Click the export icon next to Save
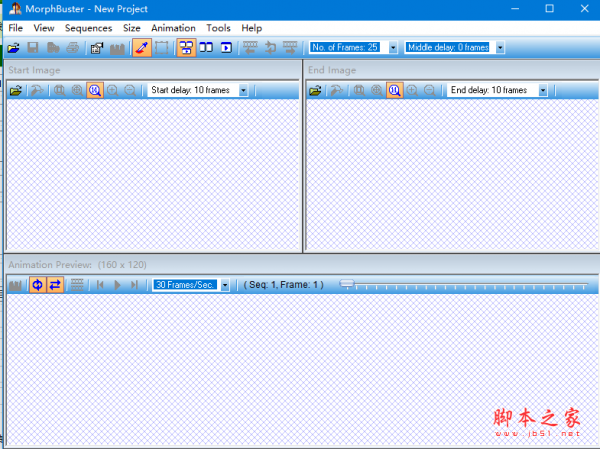Image resolution: width=600 pixels, height=449 pixels. point(53,48)
